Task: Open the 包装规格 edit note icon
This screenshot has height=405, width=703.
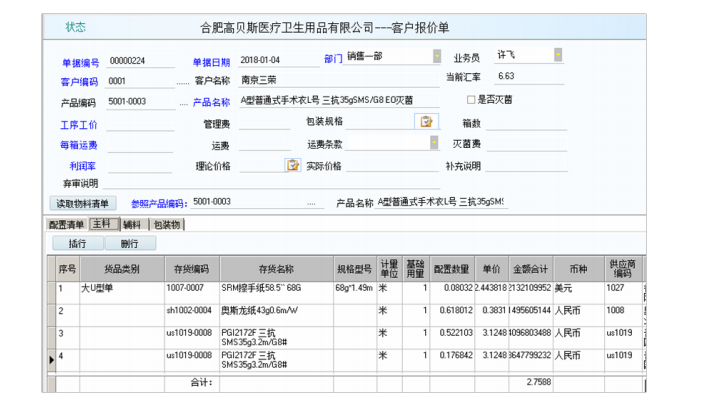Action: point(426,122)
